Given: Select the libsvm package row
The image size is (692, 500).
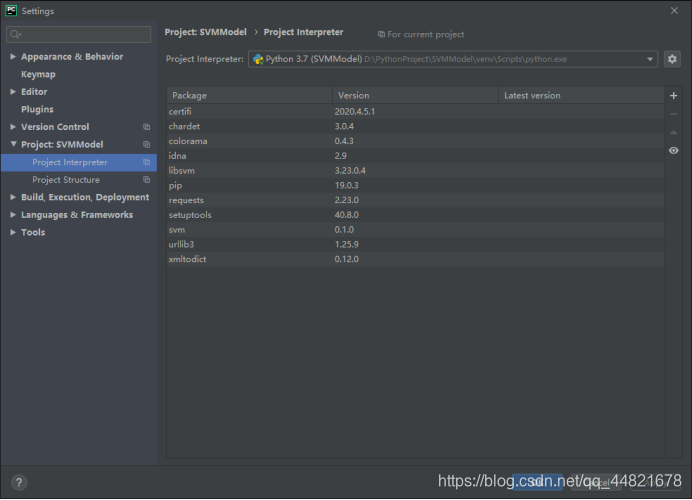Looking at the screenshot, I should click(415, 171).
